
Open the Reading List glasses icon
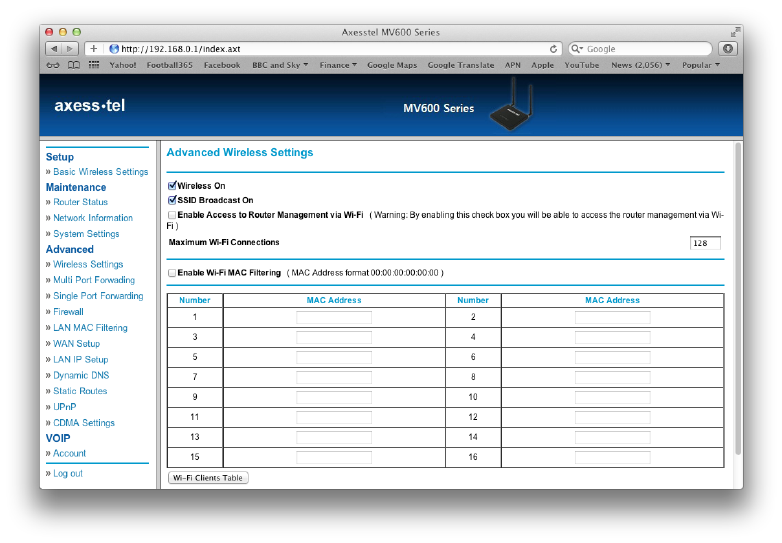pos(53,65)
